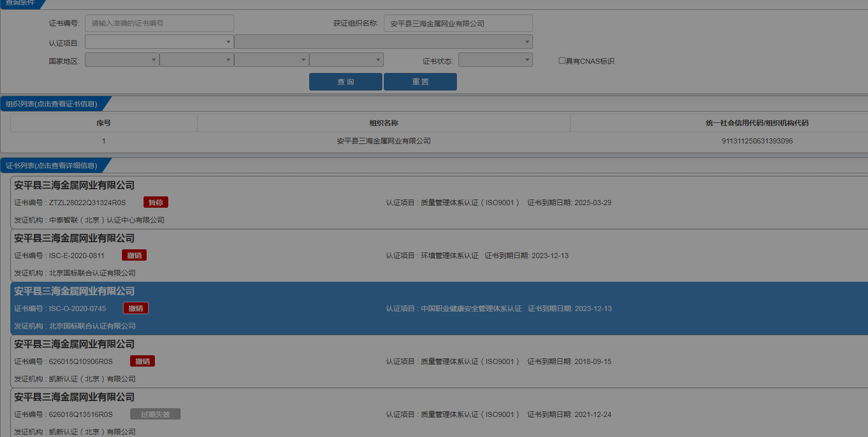Click 撤销 badge beside 626015Q10906R0S
868x437 pixels.
(143, 361)
